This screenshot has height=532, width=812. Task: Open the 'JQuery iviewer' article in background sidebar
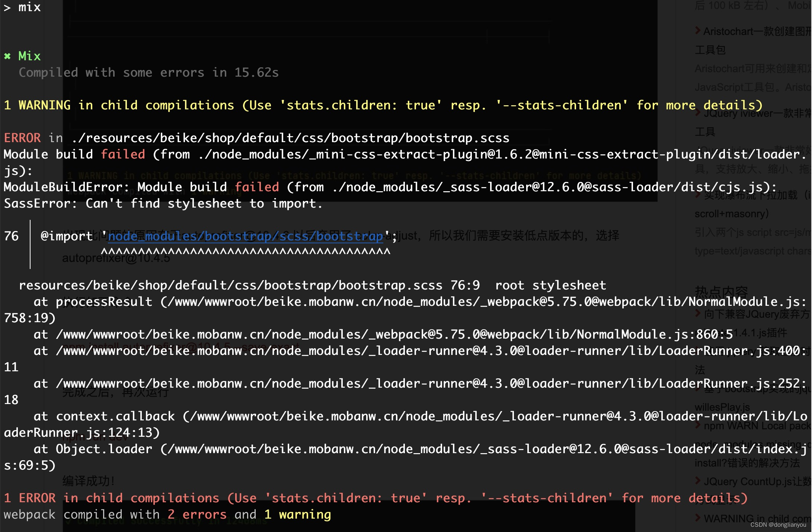pos(757,113)
